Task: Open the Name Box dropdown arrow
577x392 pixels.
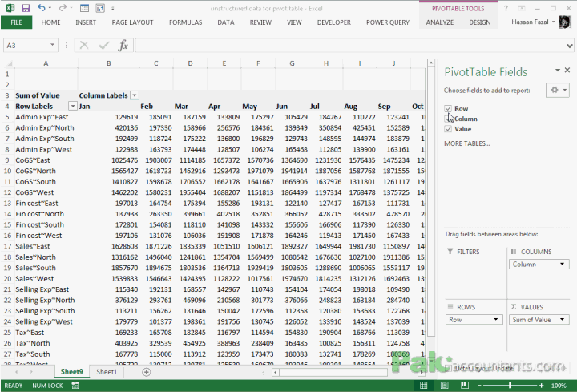Action: (x=52, y=45)
